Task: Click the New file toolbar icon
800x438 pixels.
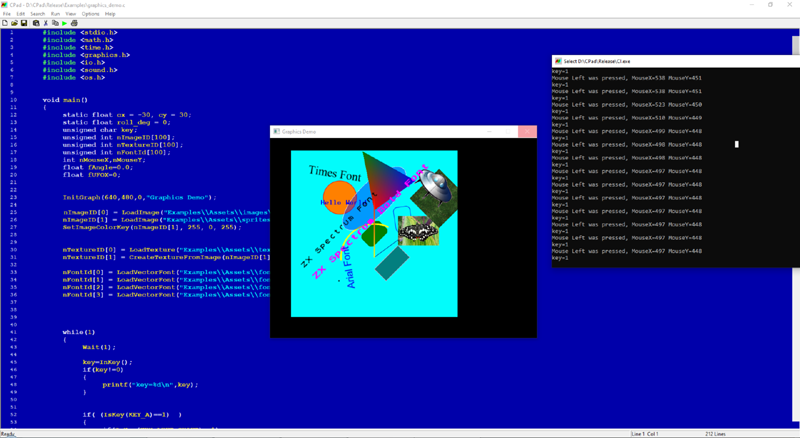Action: pyautogui.click(x=5, y=22)
